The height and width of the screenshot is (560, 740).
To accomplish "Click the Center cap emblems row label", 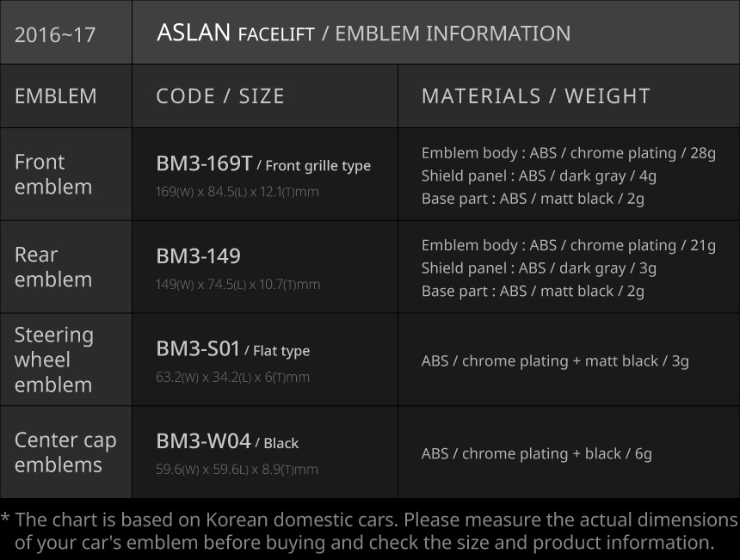I will click(65, 452).
